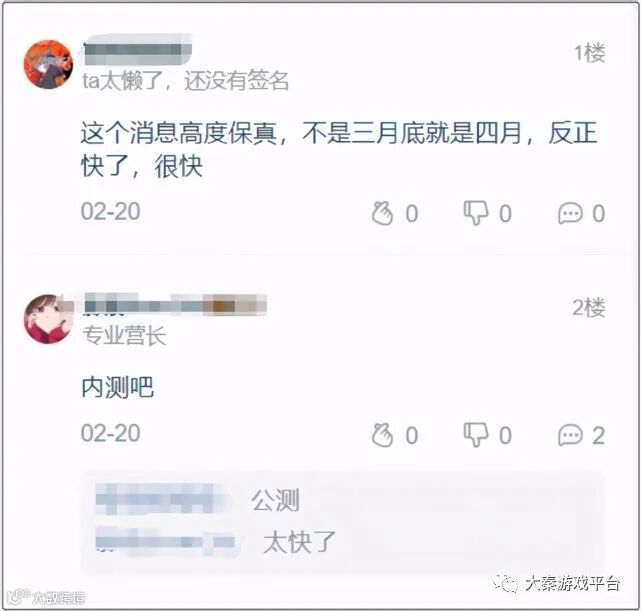The height and width of the screenshot is (611, 641).
Task: Open blurred username of 公测 reply
Action: (x=161, y=499)
